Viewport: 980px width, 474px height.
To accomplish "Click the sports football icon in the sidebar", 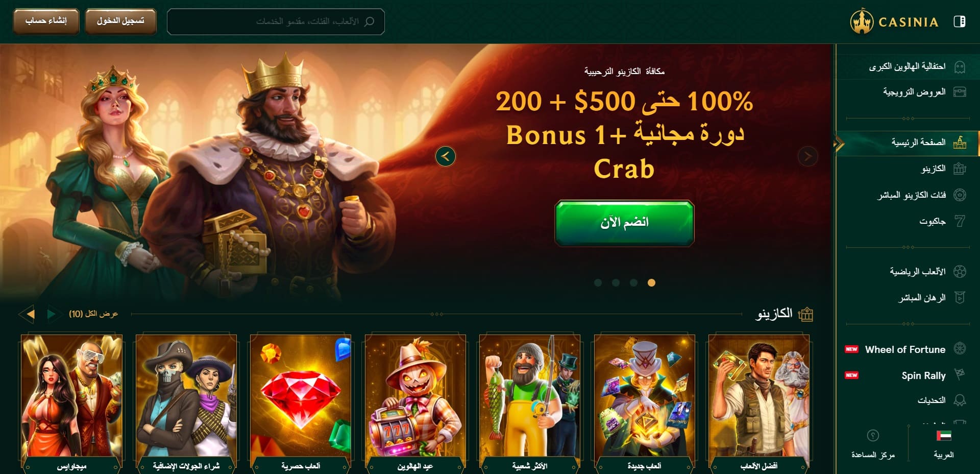I will (x=960, y=271).
